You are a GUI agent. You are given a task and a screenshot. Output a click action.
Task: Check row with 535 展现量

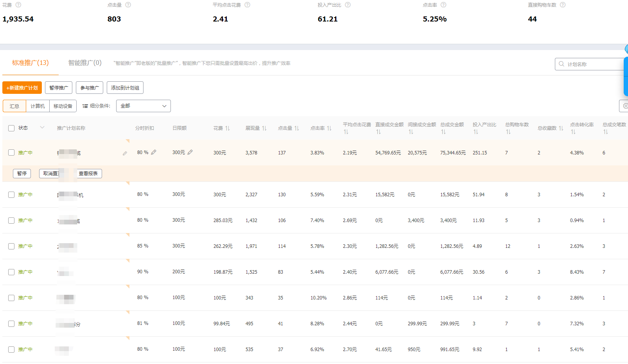pyautogui.click(x=11, y=350)
